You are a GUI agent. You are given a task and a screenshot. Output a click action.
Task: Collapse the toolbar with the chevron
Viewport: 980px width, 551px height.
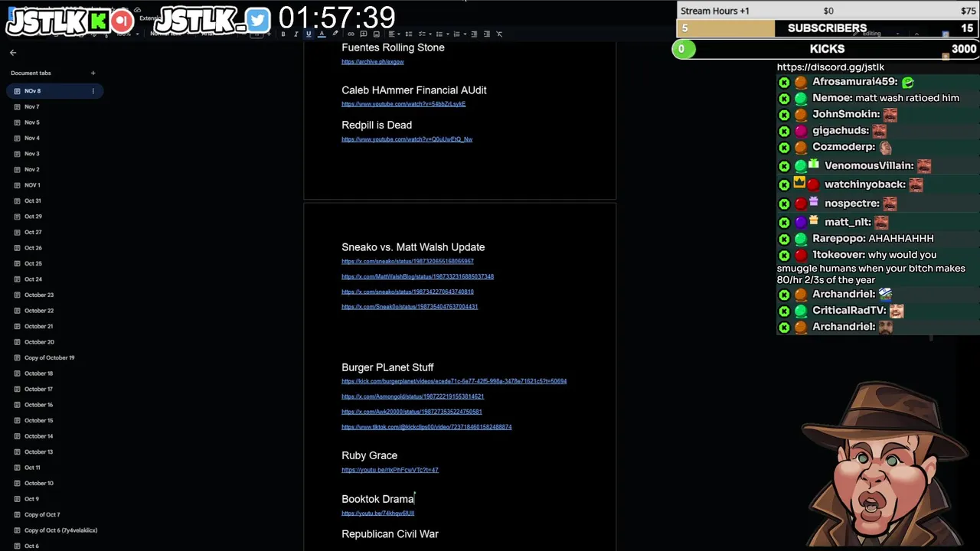point(916,34)
